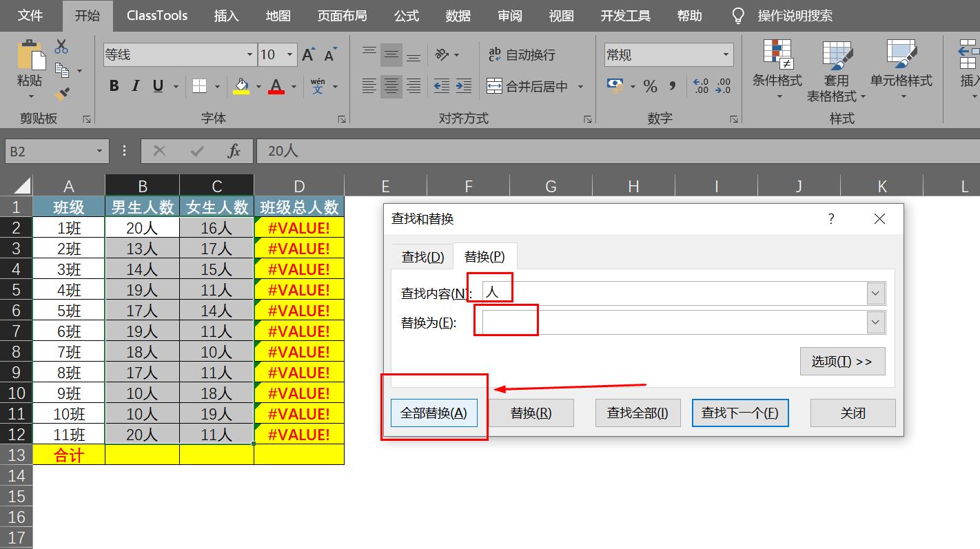Click the Cut scissors icon

pyautogui.click(x=62, y=47)
